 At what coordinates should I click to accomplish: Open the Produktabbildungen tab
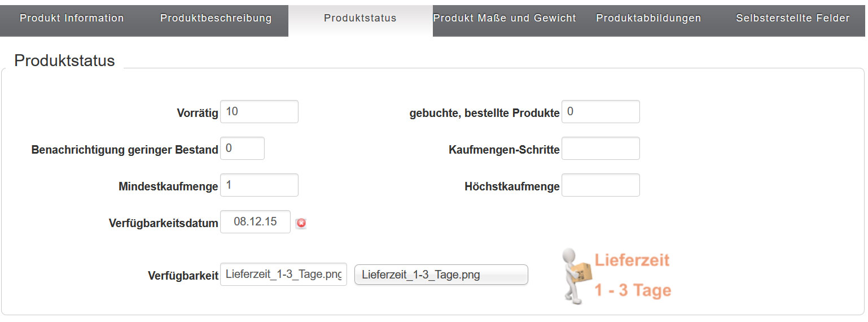pos(648,18)
